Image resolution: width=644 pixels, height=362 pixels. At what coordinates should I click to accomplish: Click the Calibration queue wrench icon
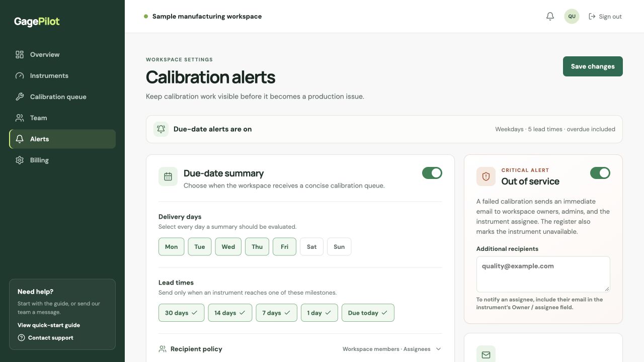20,97
